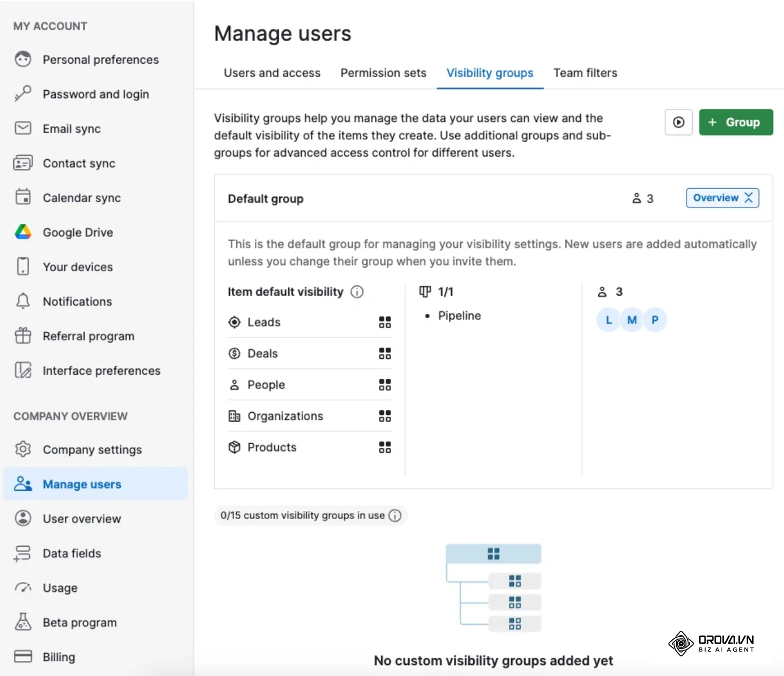Open the Google Drive icon
The width and height of the screenshot is (784, 676).
[x=23, y=232]
